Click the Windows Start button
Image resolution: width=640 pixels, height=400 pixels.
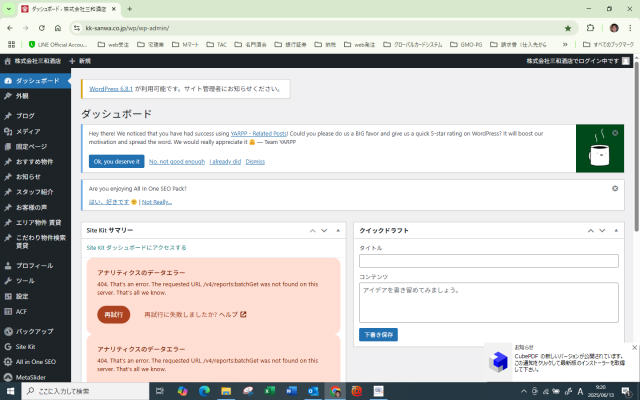(x=10, y=391)
